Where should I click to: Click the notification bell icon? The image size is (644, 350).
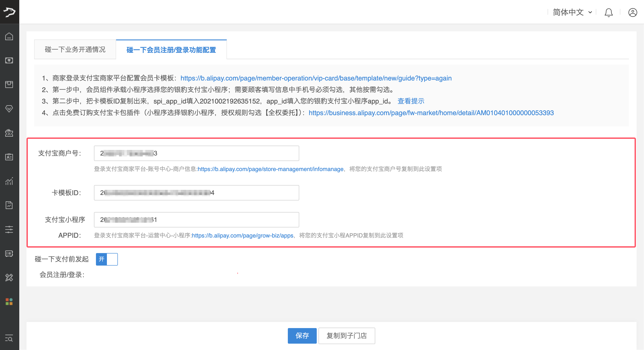(x=609, y=12)
